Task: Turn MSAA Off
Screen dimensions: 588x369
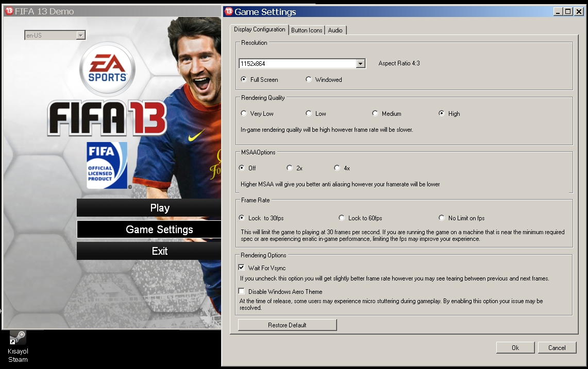Action: [242, 168]
